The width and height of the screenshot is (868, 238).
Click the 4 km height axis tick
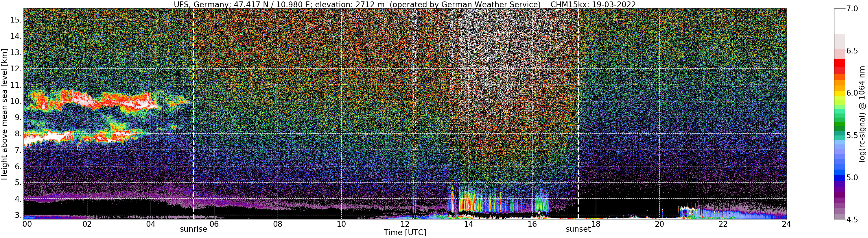(18, 199)
